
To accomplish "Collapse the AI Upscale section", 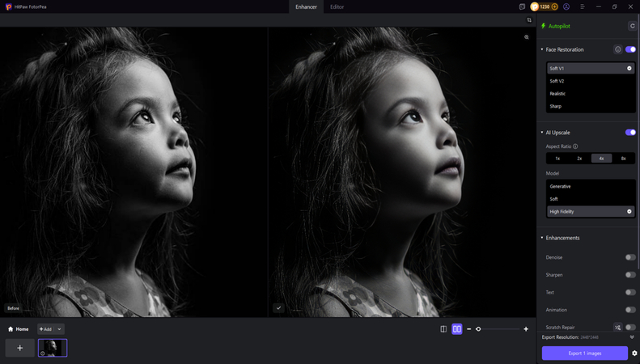I will (542, 132).
